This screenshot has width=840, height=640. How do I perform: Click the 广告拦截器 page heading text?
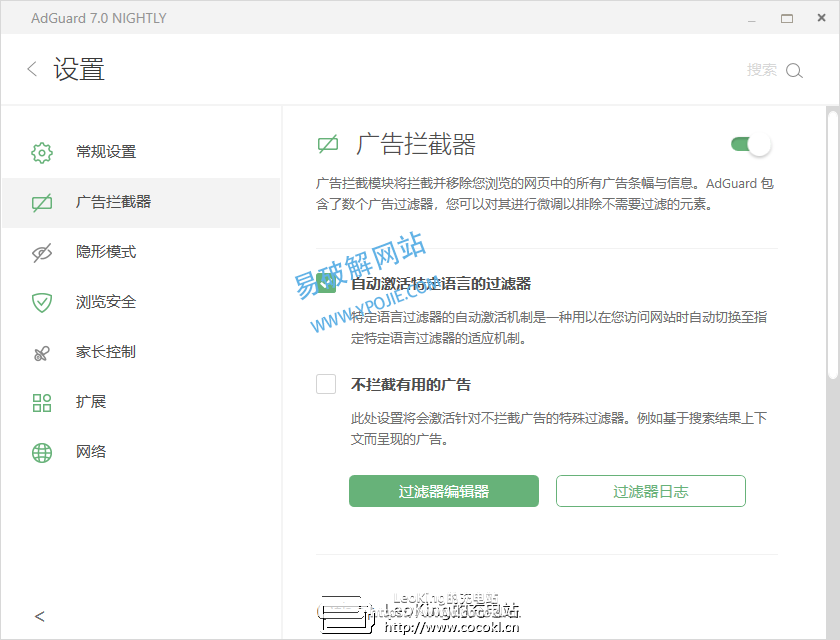(x=416, y=145)
